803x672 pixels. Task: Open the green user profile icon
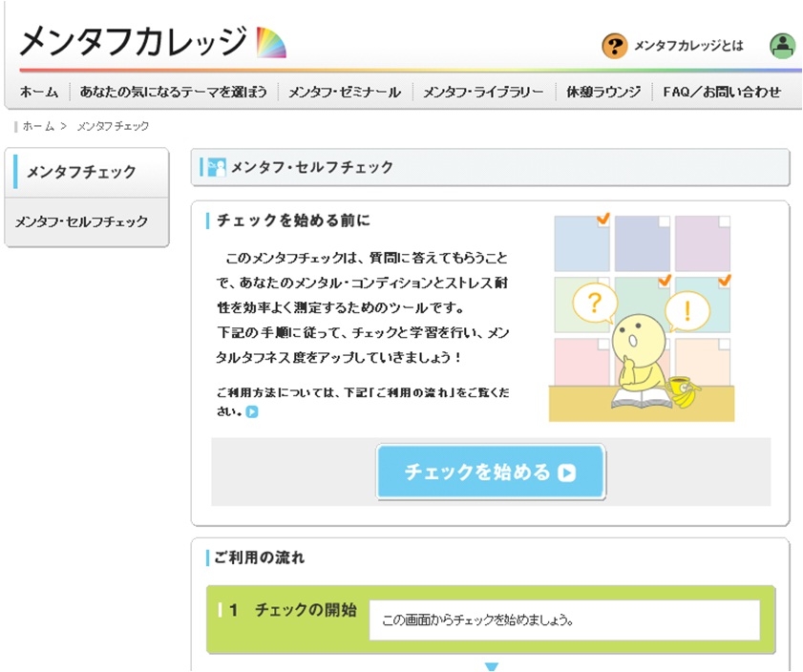click(x=782, y=46)
